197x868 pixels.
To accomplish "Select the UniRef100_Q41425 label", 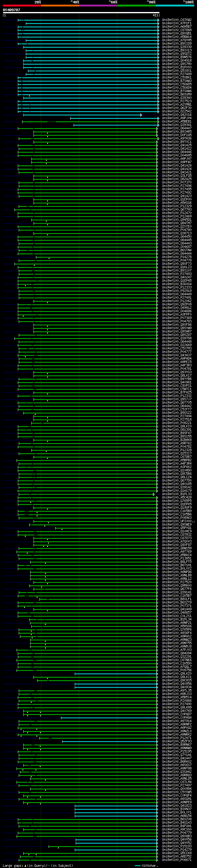I will pos(177,145).
